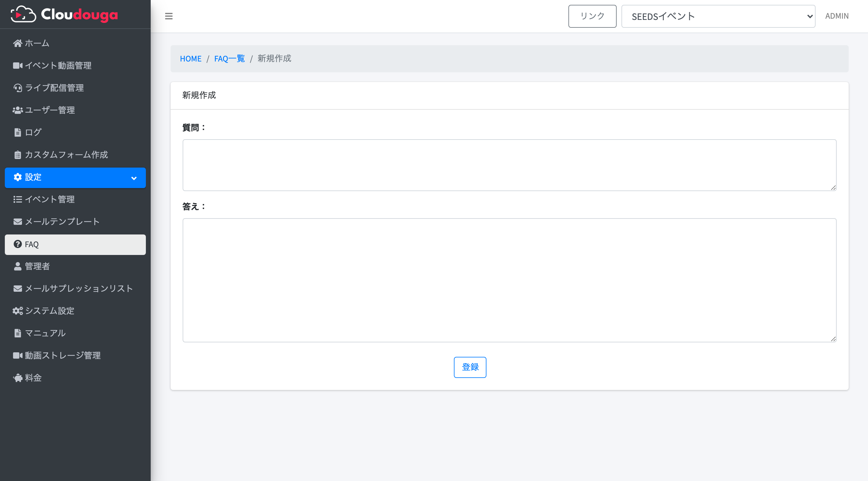Screen dimensions: 868x481
Task: Open the 管理者 settings page
Action: click(75, 266)
